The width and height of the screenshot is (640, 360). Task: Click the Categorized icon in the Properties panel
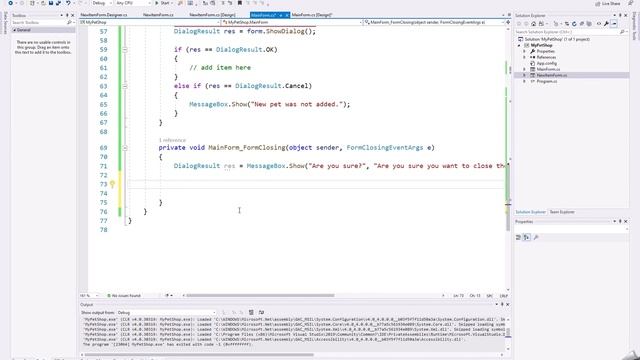coord(518,237)
